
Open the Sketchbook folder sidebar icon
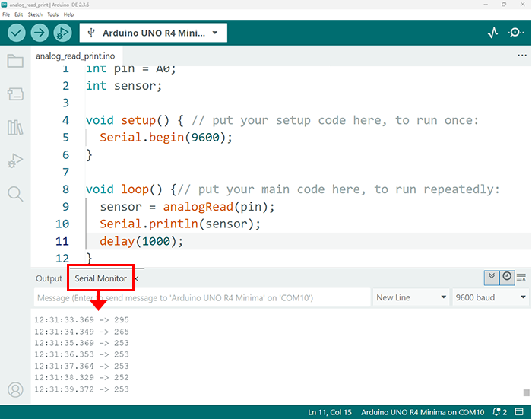[15, 61]
